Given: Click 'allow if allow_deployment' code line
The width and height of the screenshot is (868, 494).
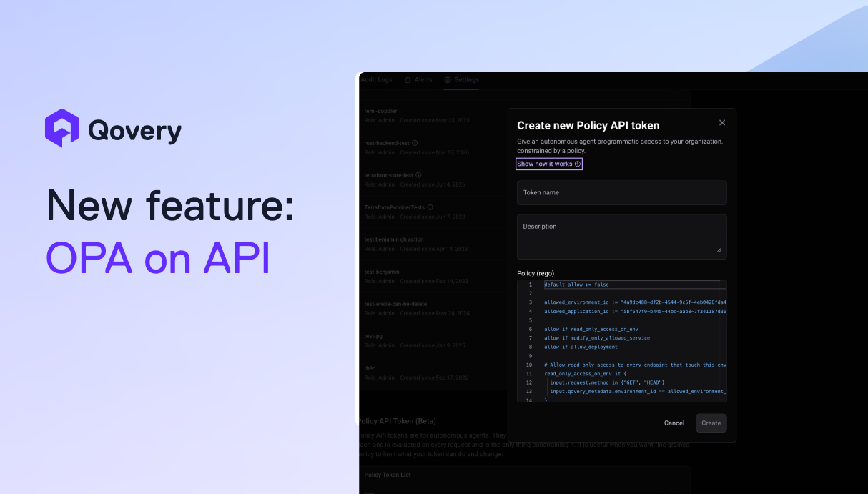Looking at the screenshot, I should (x=581, y=347).
